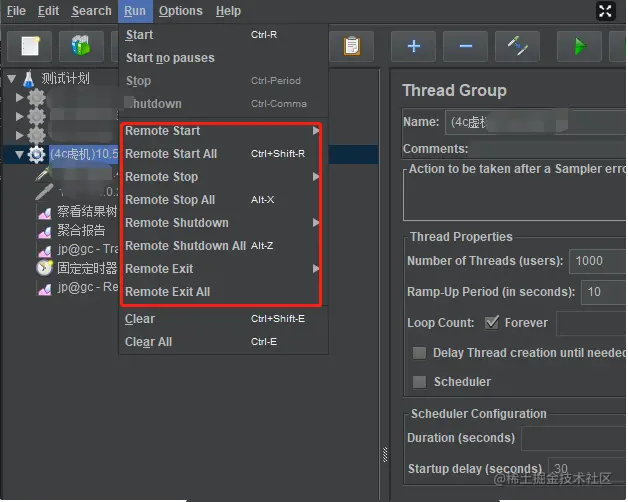Open the Search menu
Screen dimensions: 628x502
pyautogui.click(x=92, y=11)
